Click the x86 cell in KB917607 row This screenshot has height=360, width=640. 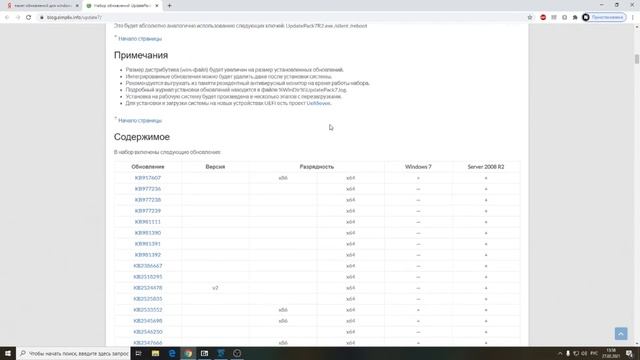pyautogui.click(x=283, y=178)
